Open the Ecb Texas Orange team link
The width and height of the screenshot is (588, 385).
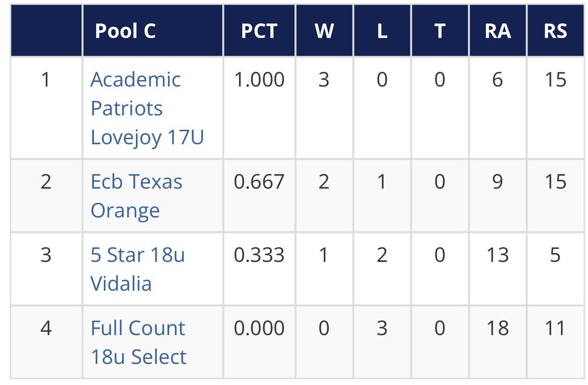137,196
